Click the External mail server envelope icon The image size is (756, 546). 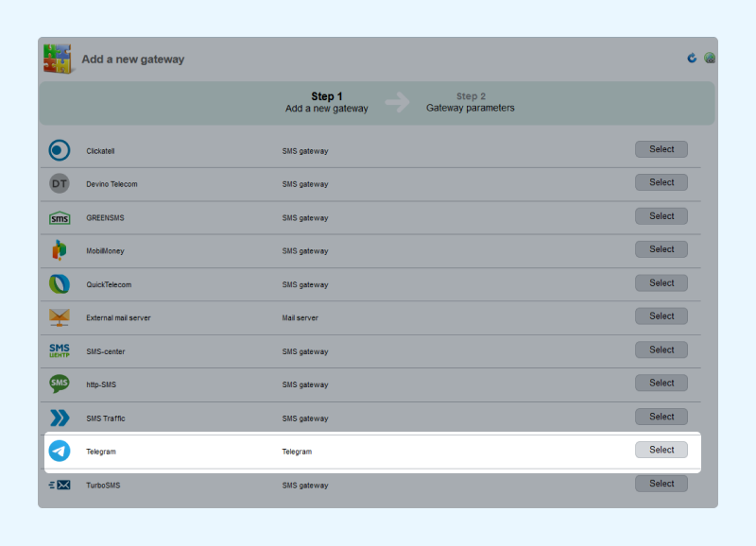[60, 317]
